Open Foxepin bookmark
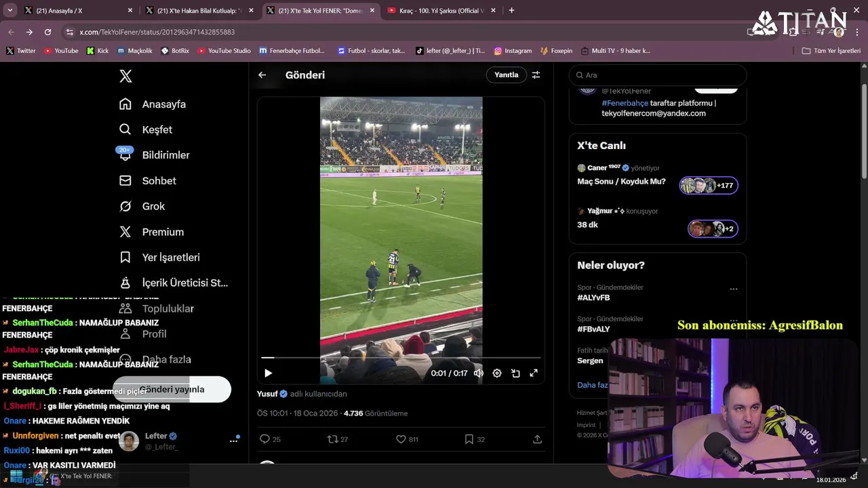868x488 pixels. tap(556, 51)
